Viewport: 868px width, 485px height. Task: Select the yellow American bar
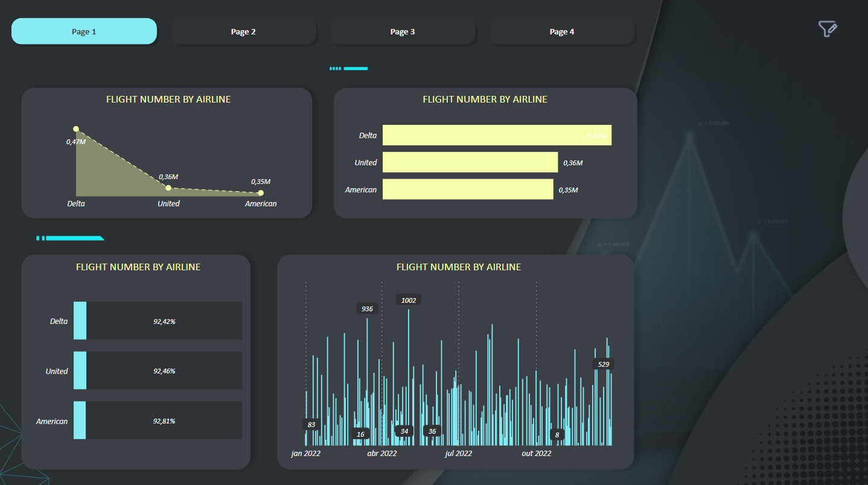pyautogui.click(x=468, y=189)
